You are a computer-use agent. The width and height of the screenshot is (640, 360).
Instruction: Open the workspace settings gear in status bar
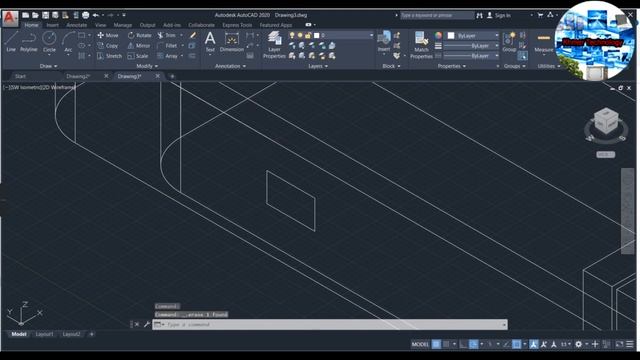tap(578, 344)
